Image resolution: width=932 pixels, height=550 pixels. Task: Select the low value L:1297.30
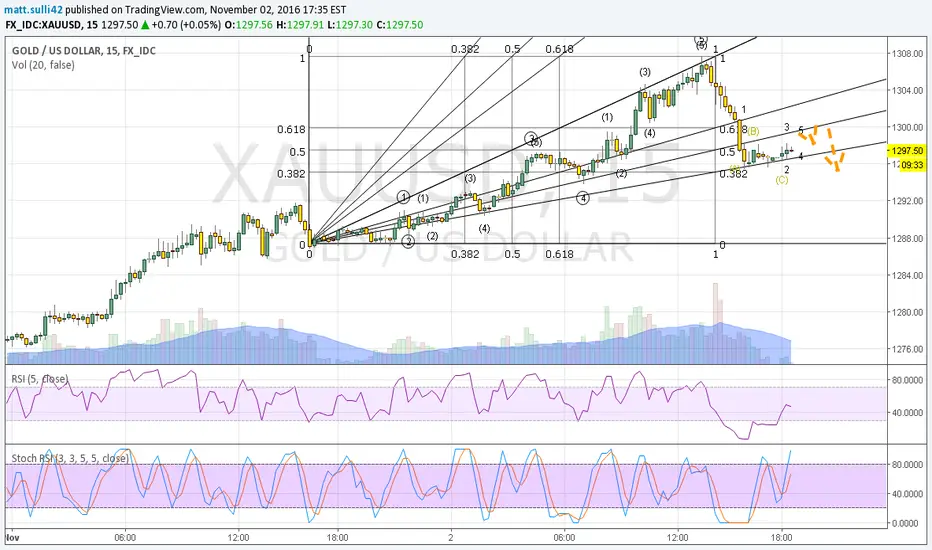click(x=350, y=25)
